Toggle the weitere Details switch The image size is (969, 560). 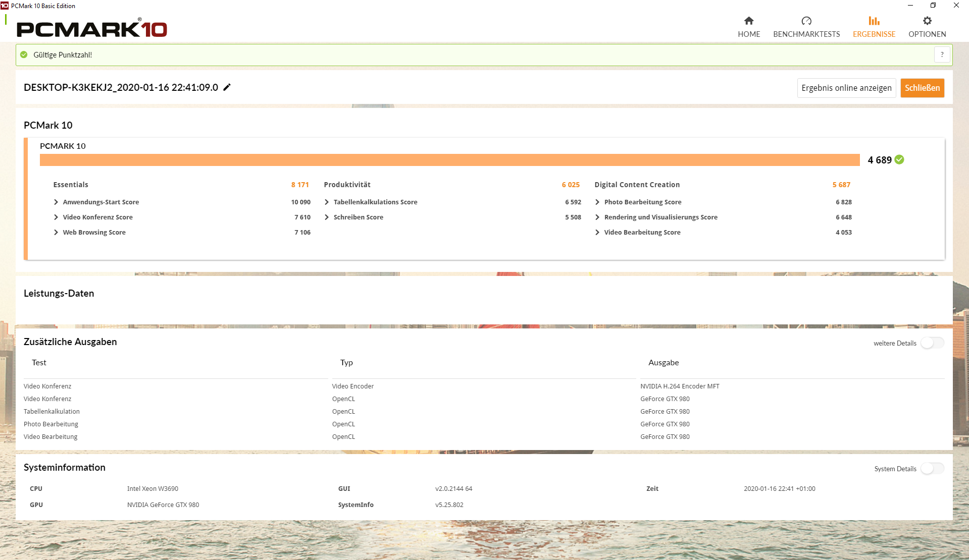point(932,343)
